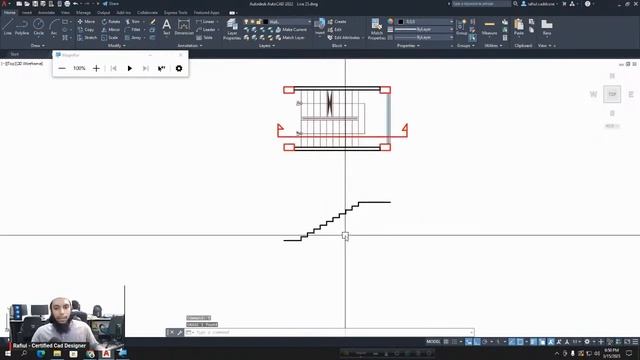Click the Rotate command
This screenshot has width=640, height=360.
click(x=111, y=22)
